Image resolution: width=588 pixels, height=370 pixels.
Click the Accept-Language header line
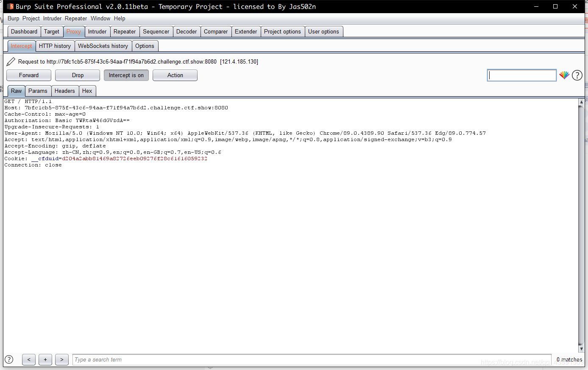click(x=113, y=152)
